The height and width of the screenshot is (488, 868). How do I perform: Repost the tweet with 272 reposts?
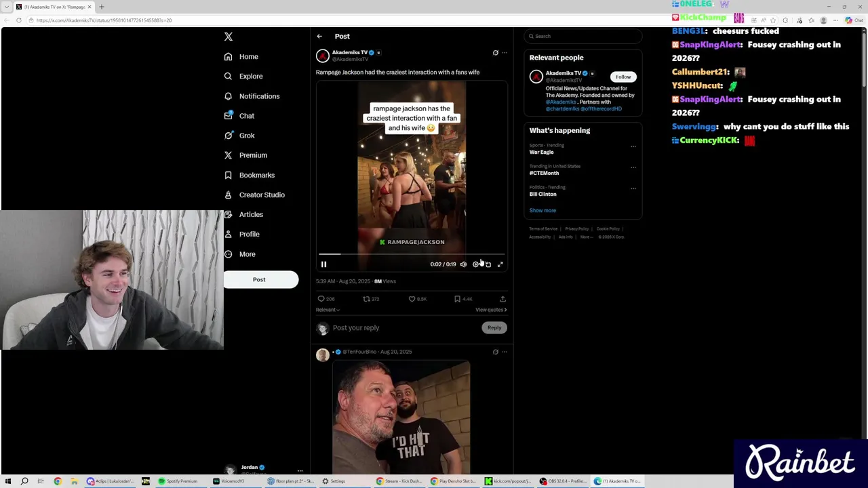(370, 299)
